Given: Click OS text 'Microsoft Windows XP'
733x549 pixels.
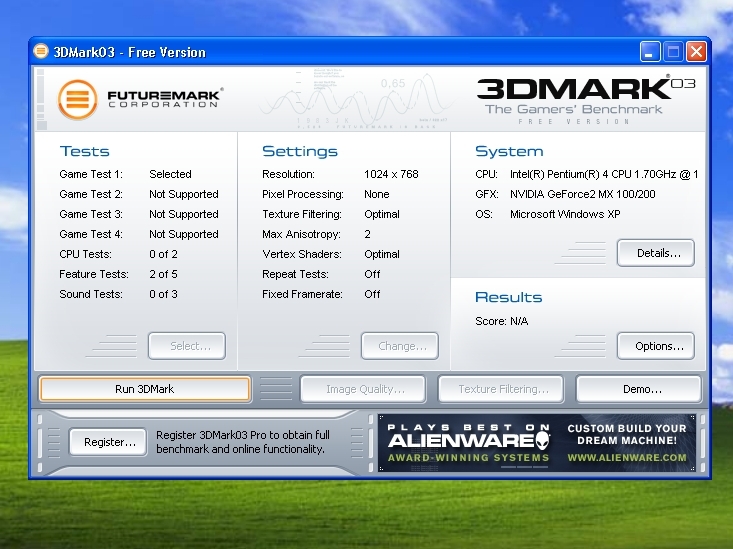Looking at the screenshot, I should (565, 215).
